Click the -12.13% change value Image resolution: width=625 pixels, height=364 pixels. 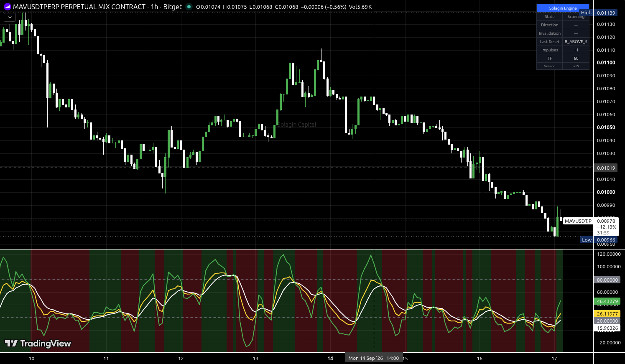click(x=607, y=227)
